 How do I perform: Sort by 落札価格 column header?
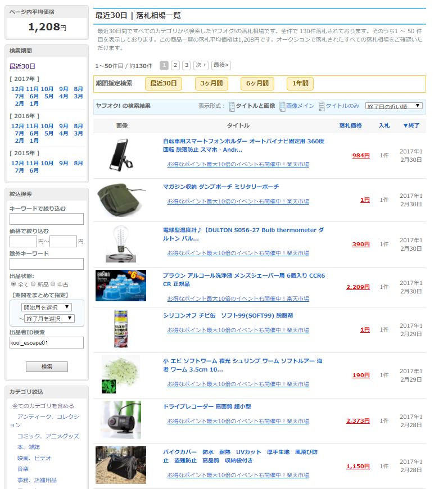350,125
